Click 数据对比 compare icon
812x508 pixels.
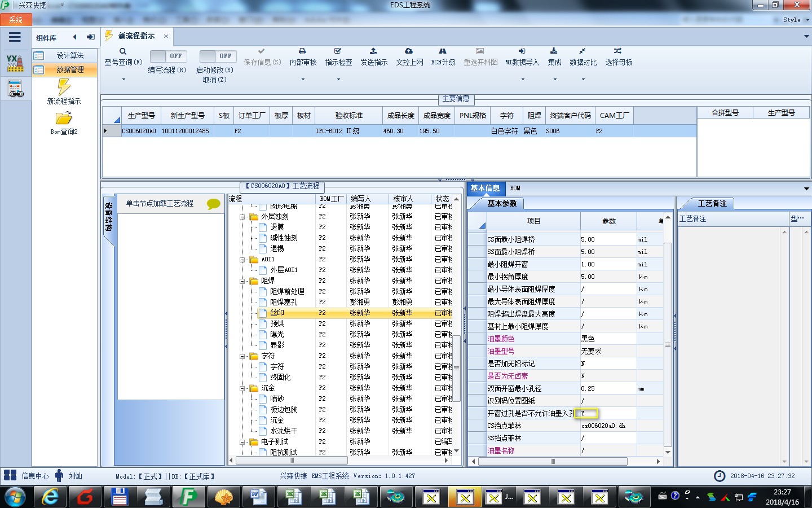click(x=582, y=51)
